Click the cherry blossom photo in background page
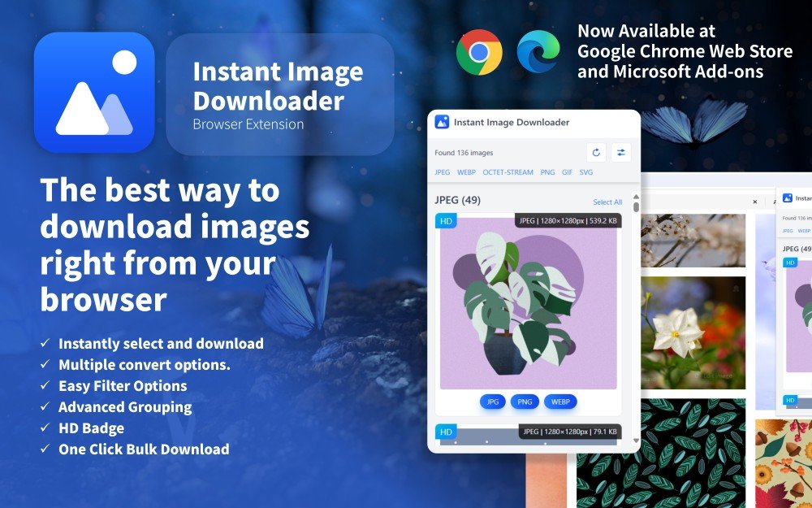 [x=693, y=241]
